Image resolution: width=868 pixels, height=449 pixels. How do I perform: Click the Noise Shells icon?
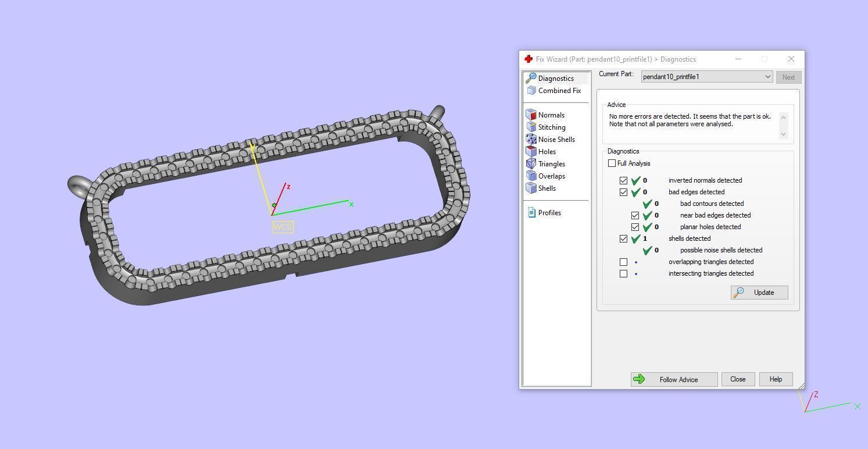pos(531,140)
